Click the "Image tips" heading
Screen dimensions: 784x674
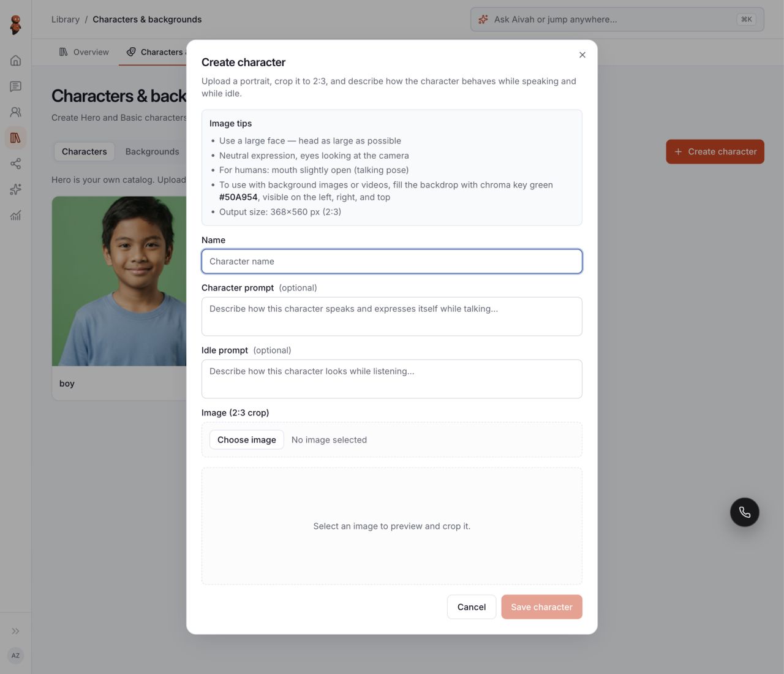[230, 124]
